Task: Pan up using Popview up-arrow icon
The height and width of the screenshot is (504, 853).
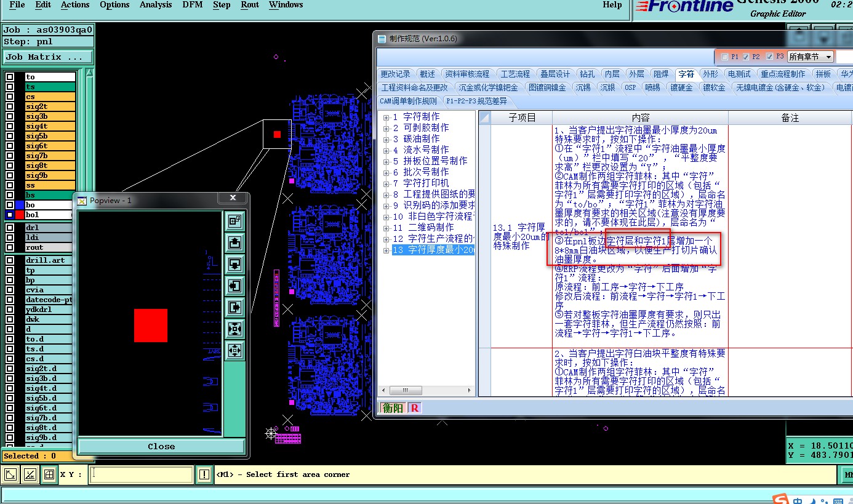Action: click(x=234, y=242)
